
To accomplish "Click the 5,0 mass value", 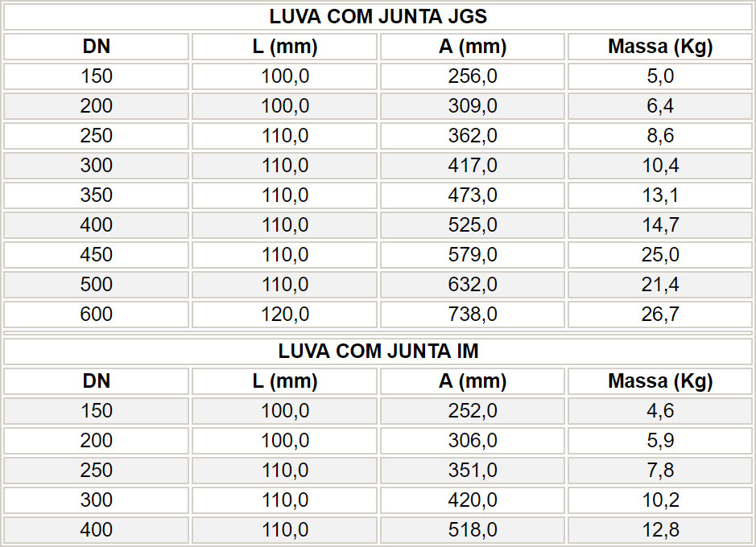I will [660, 76].
